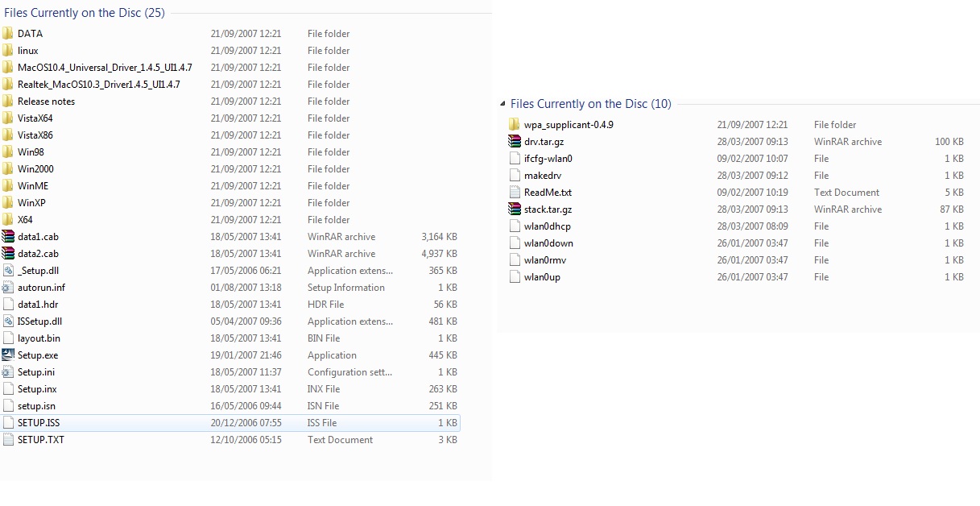This screenshot has width=980, height=506.
Task: Click the Setup.ini configuration file icon
Action: [x=8, y=372]
